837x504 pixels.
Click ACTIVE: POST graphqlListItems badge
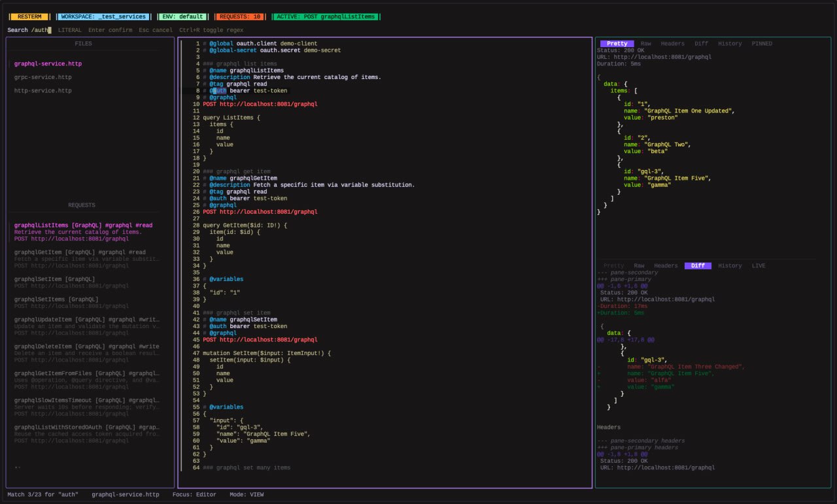tap(326, 16)
